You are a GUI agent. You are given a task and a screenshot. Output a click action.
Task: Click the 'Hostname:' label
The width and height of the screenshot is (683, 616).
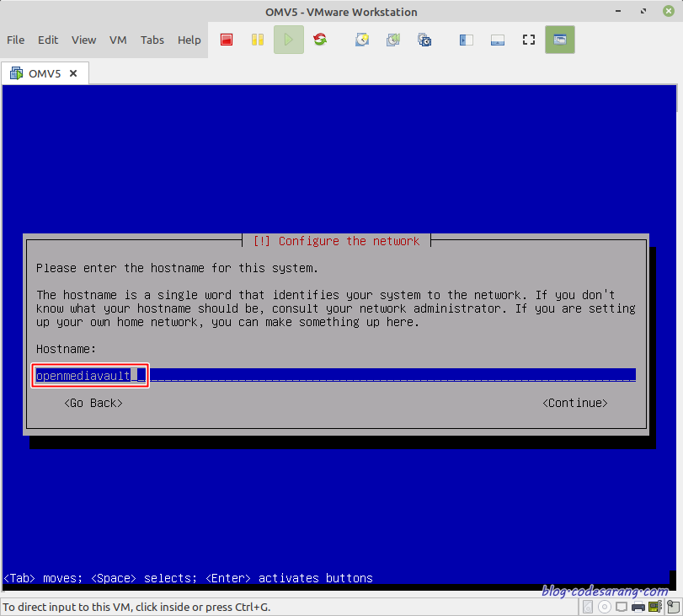point(66,349)
